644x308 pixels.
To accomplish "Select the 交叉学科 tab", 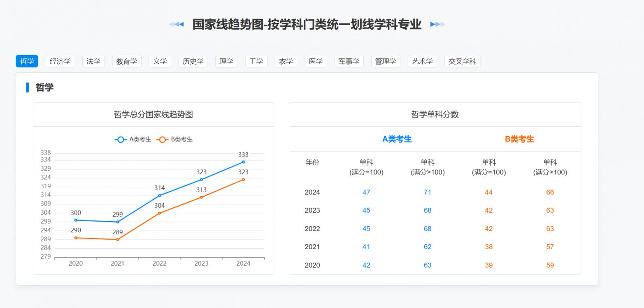I will pyautogui.click(x=463, y=61).
